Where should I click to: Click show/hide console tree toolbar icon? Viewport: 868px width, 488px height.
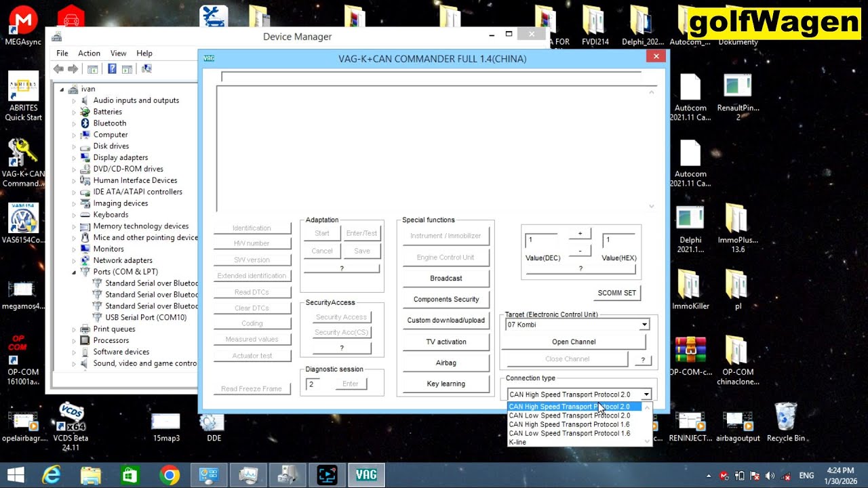[93, 69]
